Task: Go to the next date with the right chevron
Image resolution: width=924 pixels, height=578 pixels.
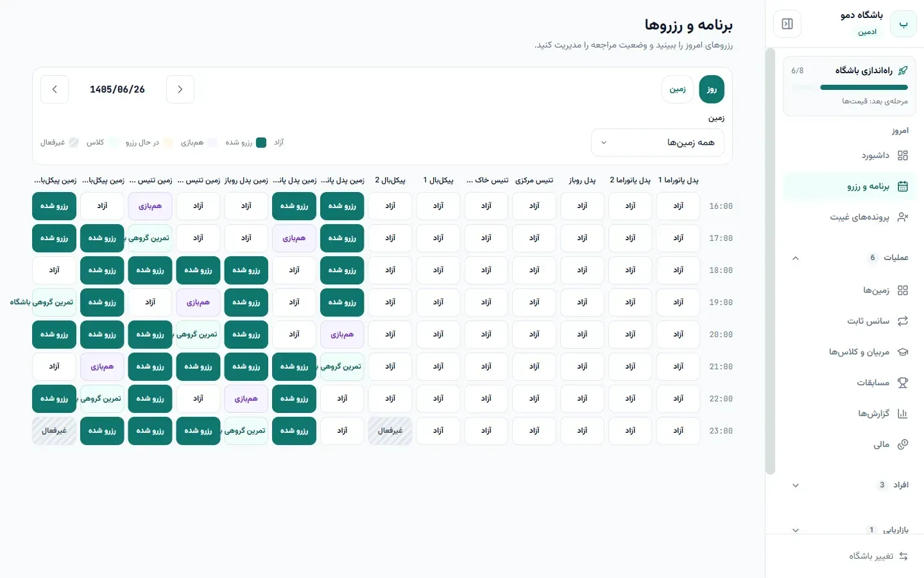Action: (180, 89)
